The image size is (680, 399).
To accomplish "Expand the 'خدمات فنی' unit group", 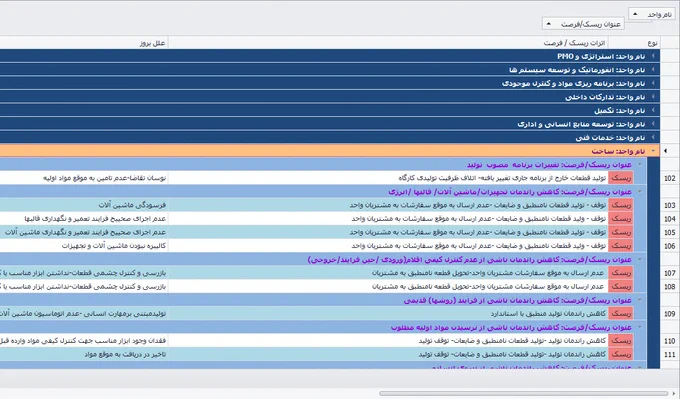I will pos(653,137).
